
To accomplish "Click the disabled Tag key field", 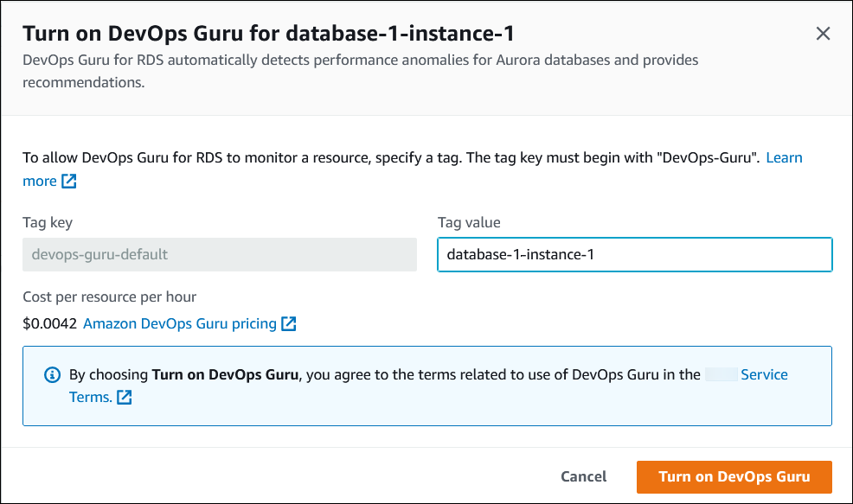I will pyautogui.click(x=219, y=255).
